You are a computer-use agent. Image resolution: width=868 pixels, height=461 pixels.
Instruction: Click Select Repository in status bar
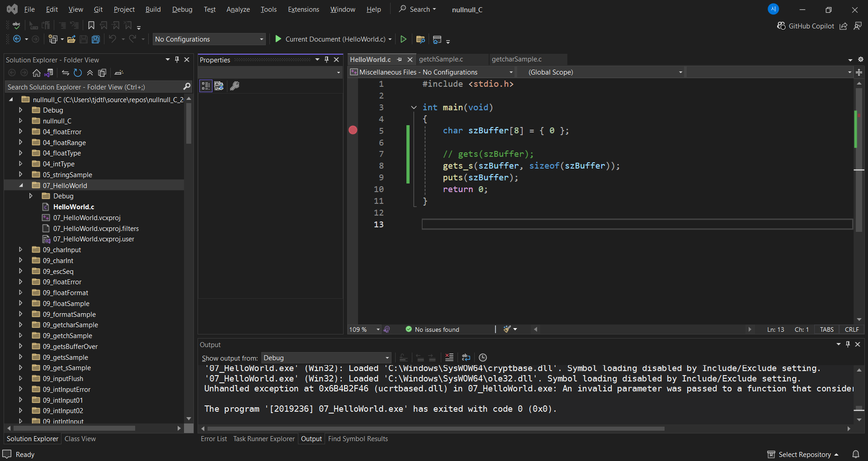(803, 454)
